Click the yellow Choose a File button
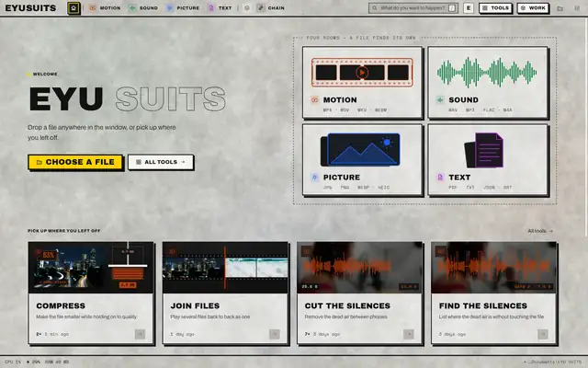This screenshot has height=368, width=588. (75, 162)
